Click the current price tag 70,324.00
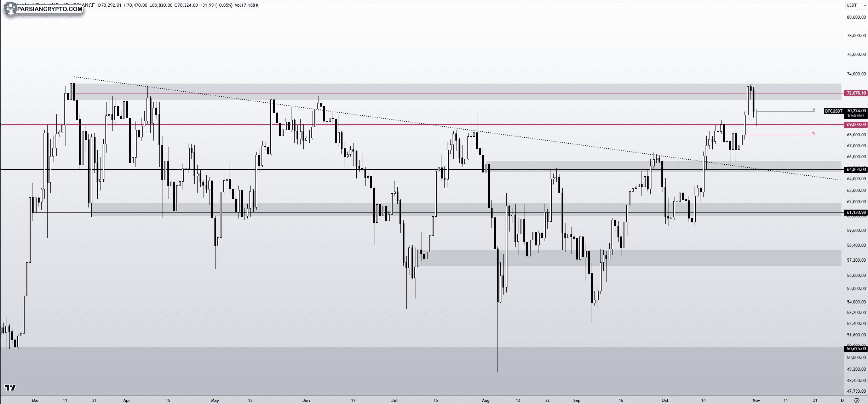 856,111
